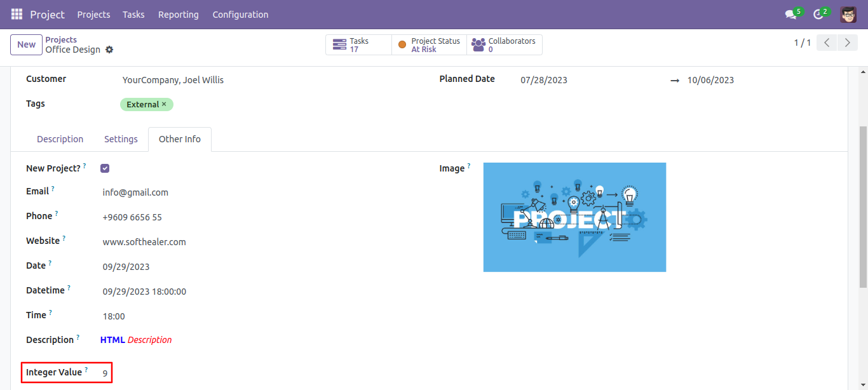Go to next record arrow

(847, 43)
